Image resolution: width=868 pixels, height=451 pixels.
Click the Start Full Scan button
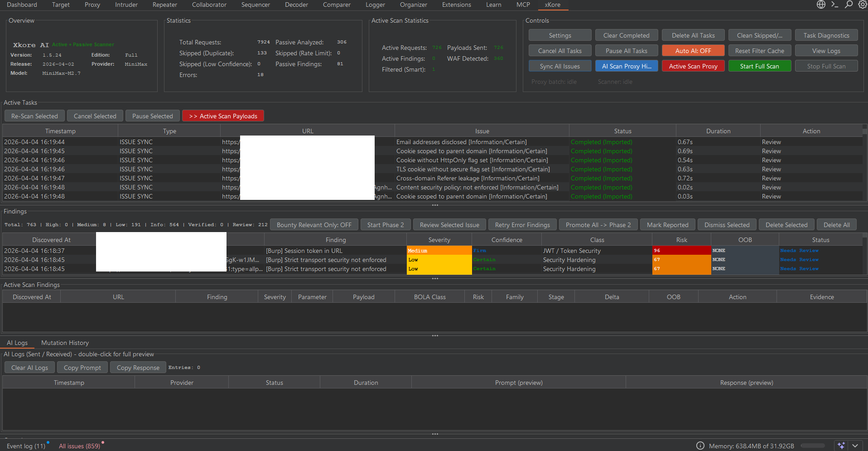point(759,66)
